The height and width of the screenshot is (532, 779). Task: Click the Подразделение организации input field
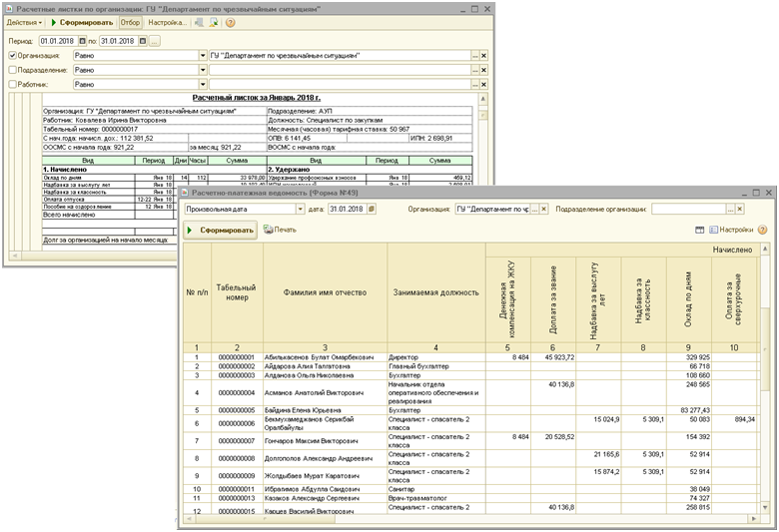[688, 210]
